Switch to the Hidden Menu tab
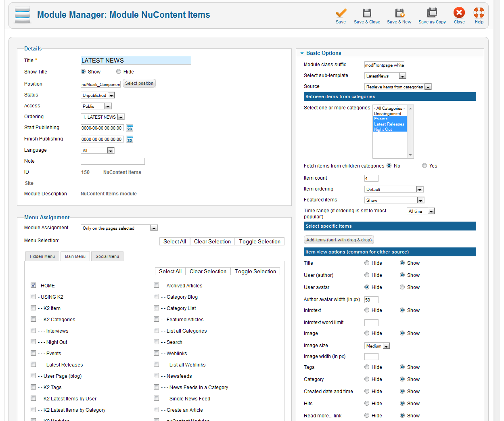Screen dimensions: 504x421 [x=42, y=256]
